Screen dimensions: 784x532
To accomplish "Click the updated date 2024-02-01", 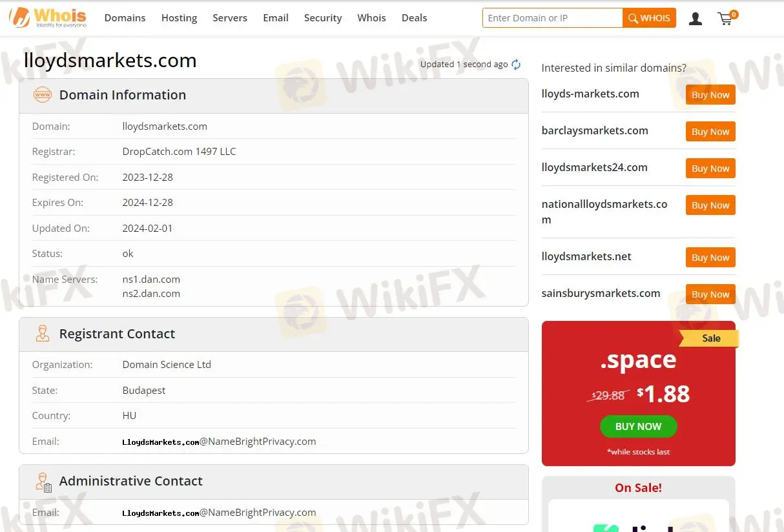I will point(148,228).
